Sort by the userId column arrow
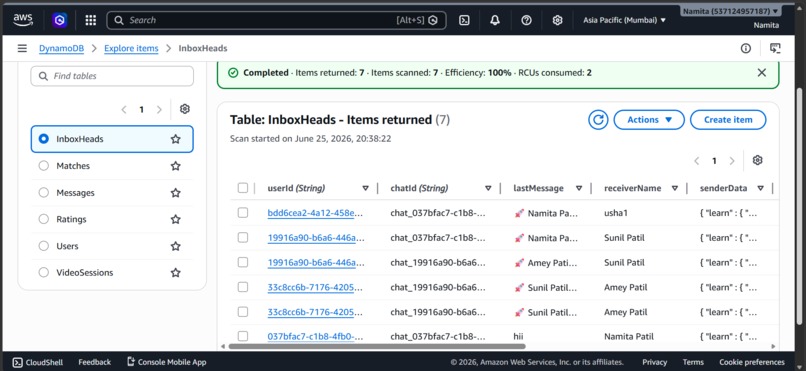Image resolution: width=806 pixels, height=371 pixels. tap(365, 188)
